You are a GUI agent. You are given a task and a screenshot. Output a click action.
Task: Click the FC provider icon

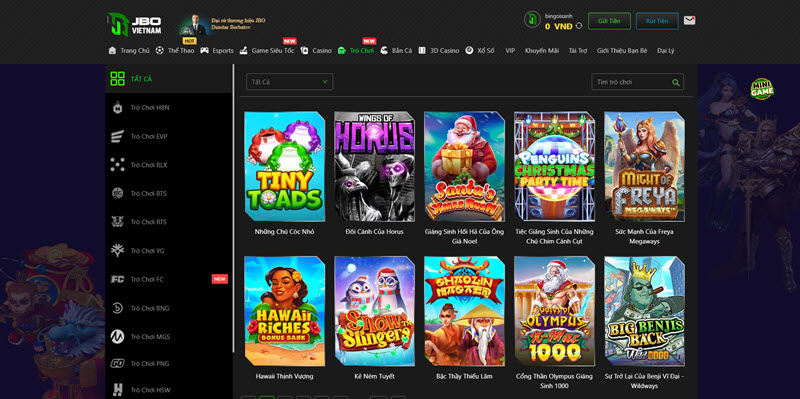click(x=117, y=279)
